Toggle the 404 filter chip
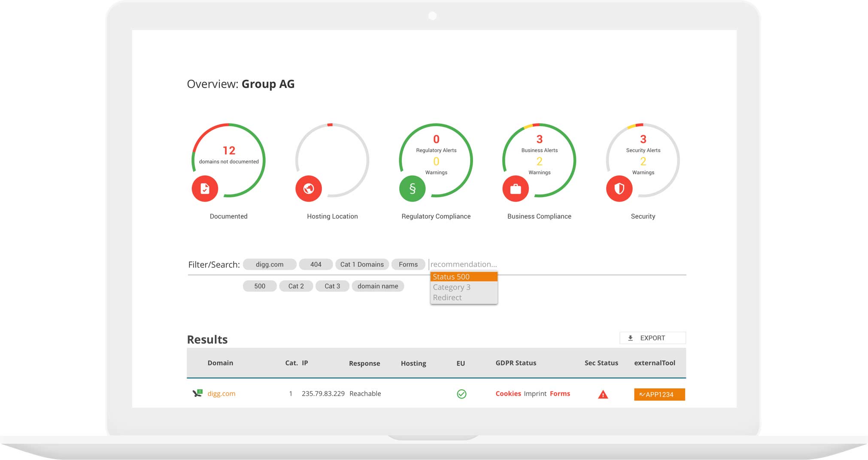Image resolution: width=868 pixels, height=460 pixels. click(x=316, y=264)
